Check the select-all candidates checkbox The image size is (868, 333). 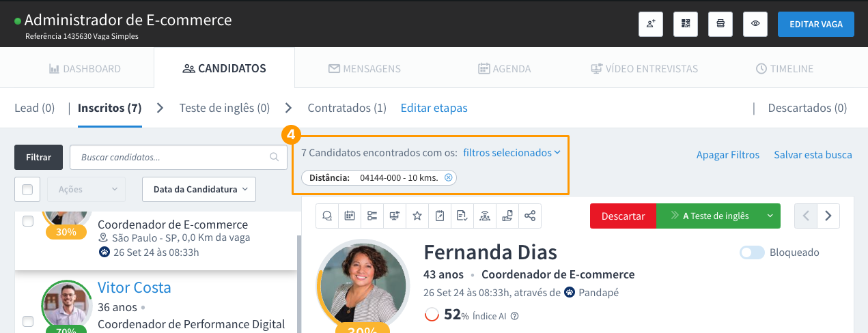point(27,190)
